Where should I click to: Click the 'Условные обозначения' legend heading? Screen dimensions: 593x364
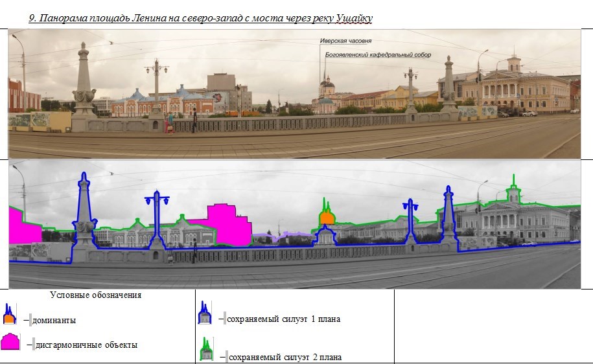(95, 295)
